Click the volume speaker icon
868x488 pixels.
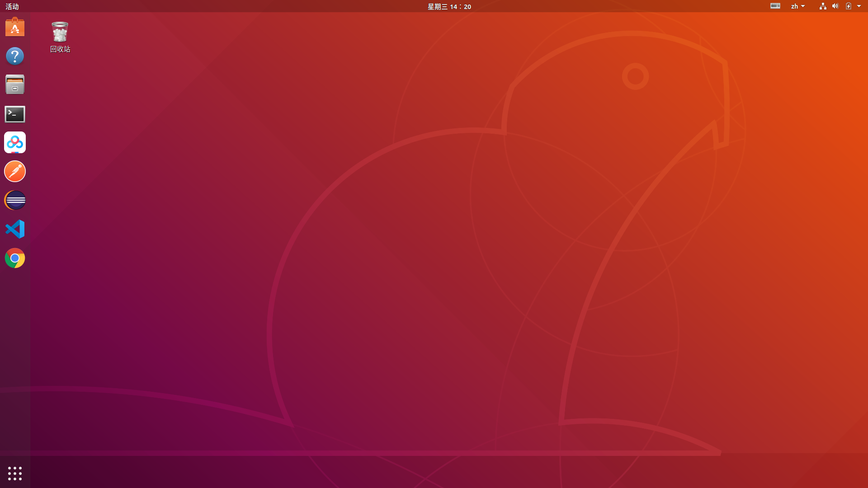(x=835, y=6)
